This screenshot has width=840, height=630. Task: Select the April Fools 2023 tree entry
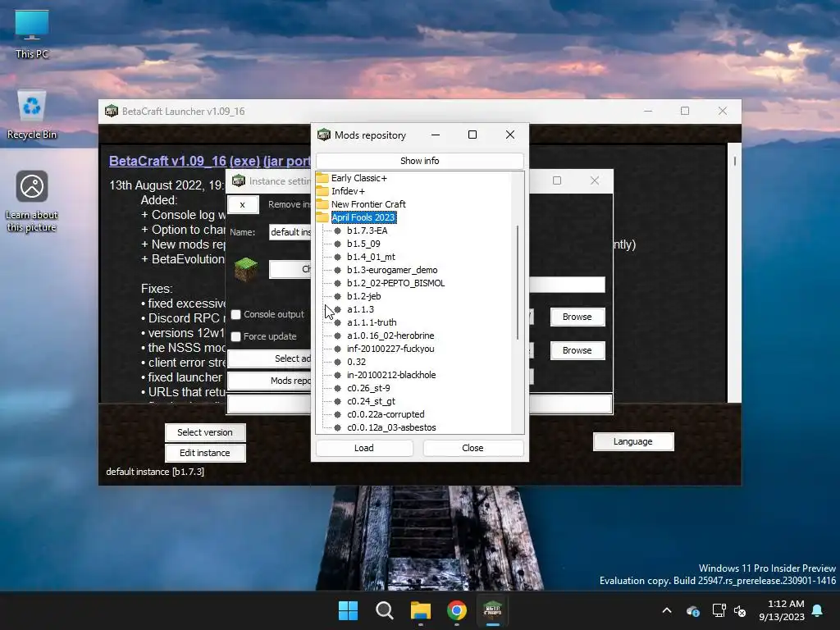(x=363, y=217)
